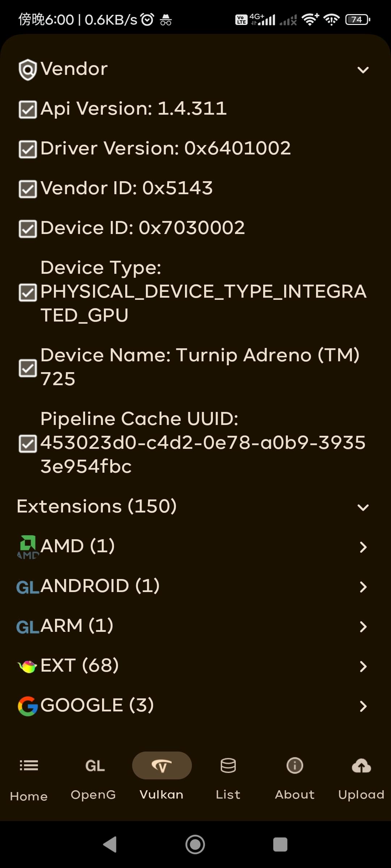Open the EXT (68) extension group

pos(195,665)
